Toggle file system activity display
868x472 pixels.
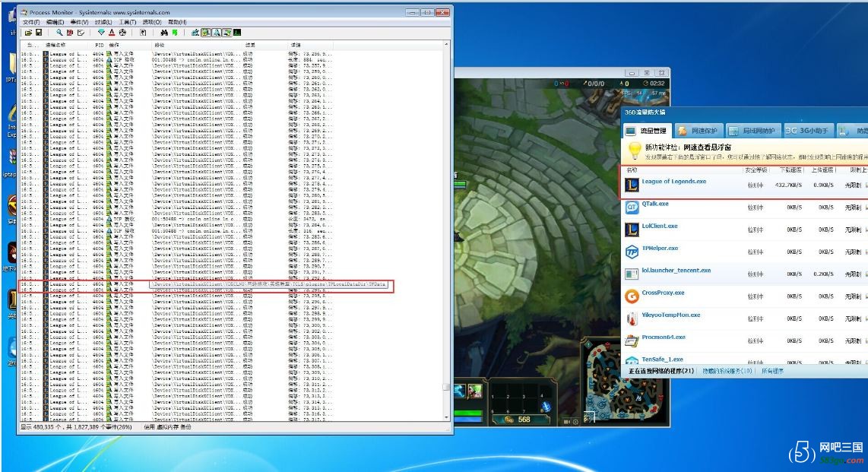(x=206, y=33)
